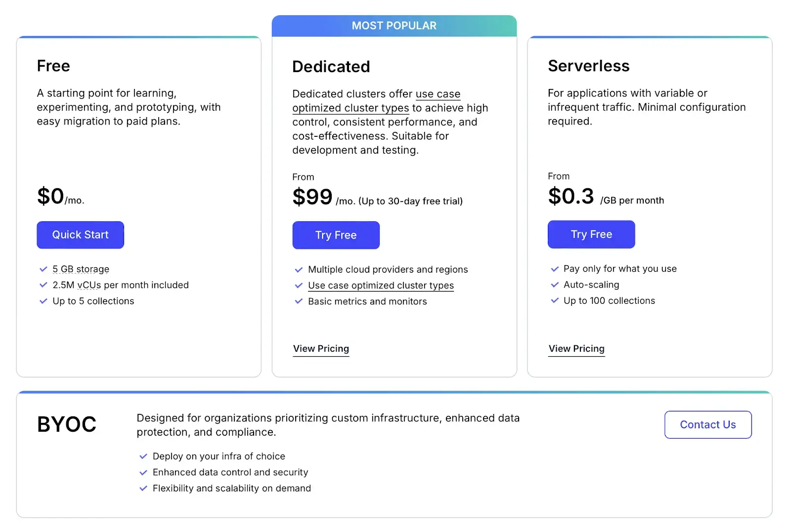The width and height of the screenshot is (791, 532).
Task: Open View Pricing link for Serverless
Action: click(576, 349)
